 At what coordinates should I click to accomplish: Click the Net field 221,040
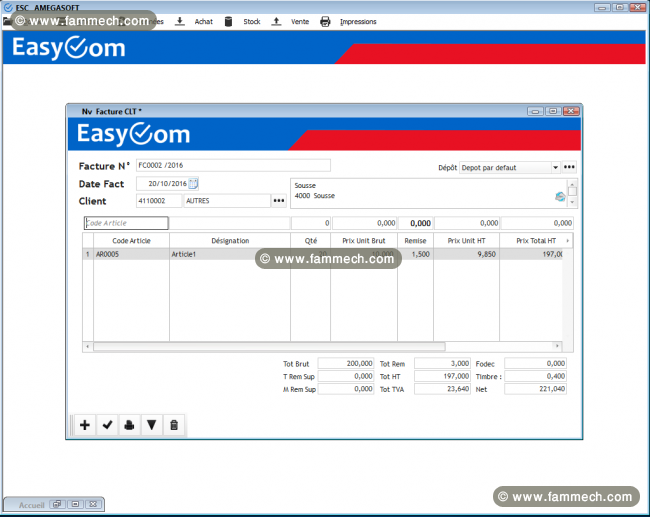point(535,389)
